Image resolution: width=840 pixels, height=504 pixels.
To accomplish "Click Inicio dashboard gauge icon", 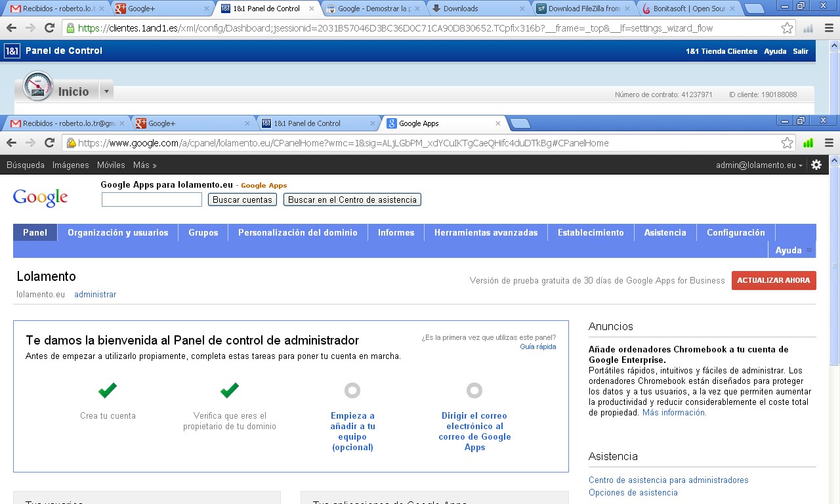I will (37, 86).
